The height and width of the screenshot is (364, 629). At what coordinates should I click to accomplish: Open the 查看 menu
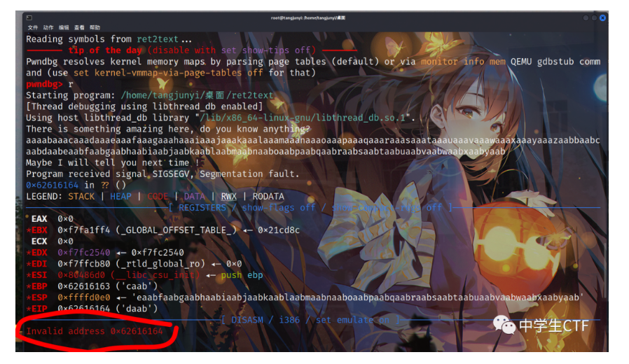[79, 27]
